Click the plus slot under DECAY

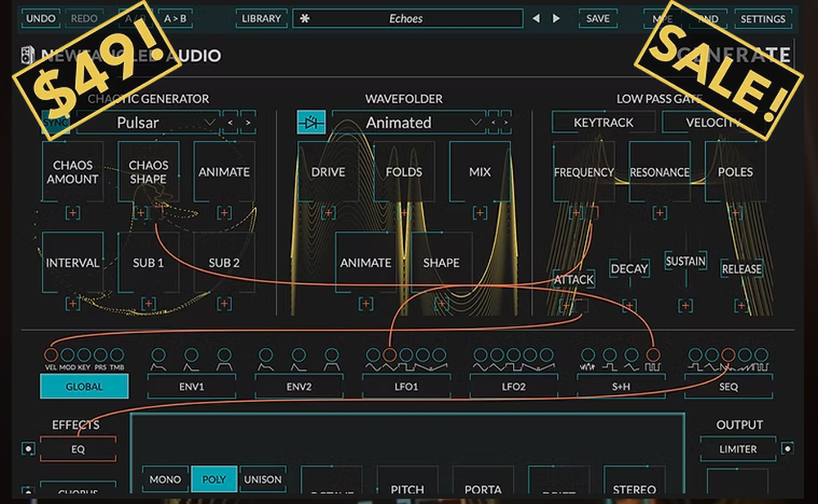tap(629, 306)
